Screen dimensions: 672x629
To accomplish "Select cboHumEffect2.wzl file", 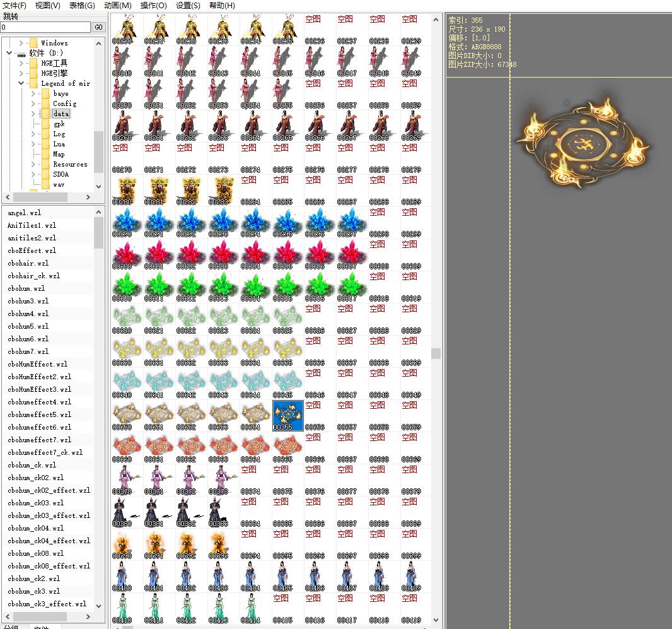I will click(x=40, y=377).
